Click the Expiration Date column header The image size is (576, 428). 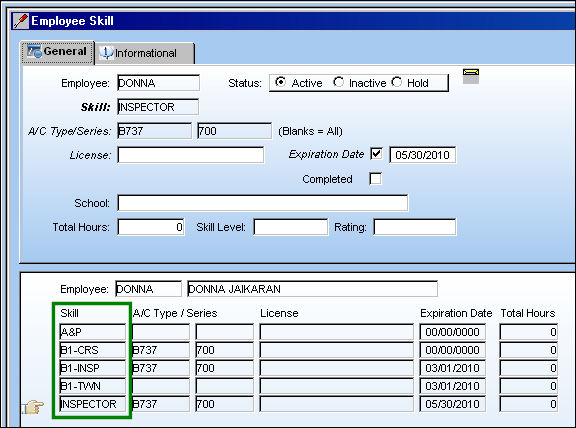[x=456, y=313]
